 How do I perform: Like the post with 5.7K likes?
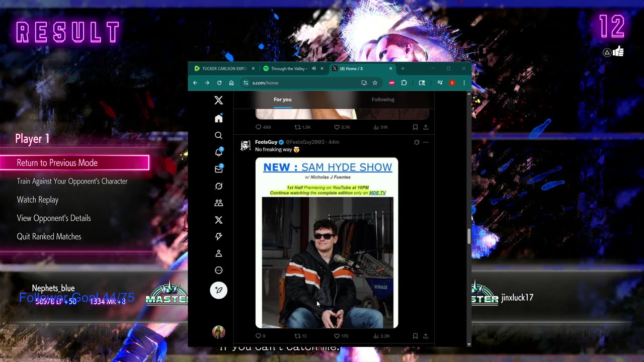[342, 127]
